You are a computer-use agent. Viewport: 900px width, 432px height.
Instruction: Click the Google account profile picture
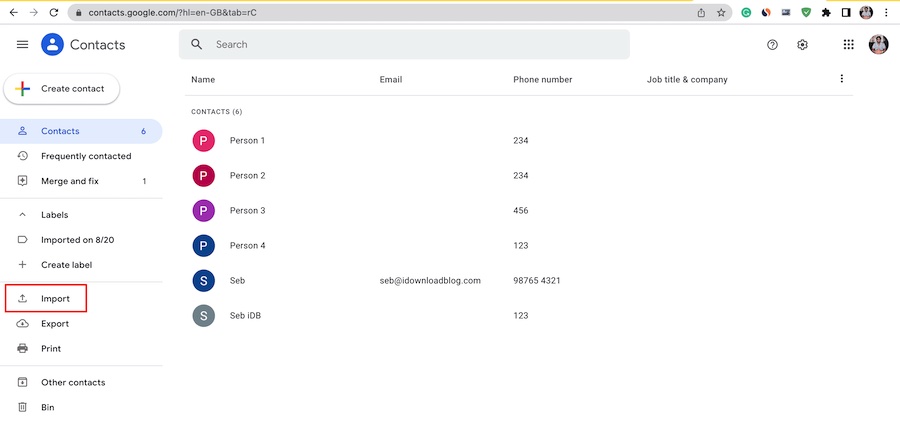[878, 45]
